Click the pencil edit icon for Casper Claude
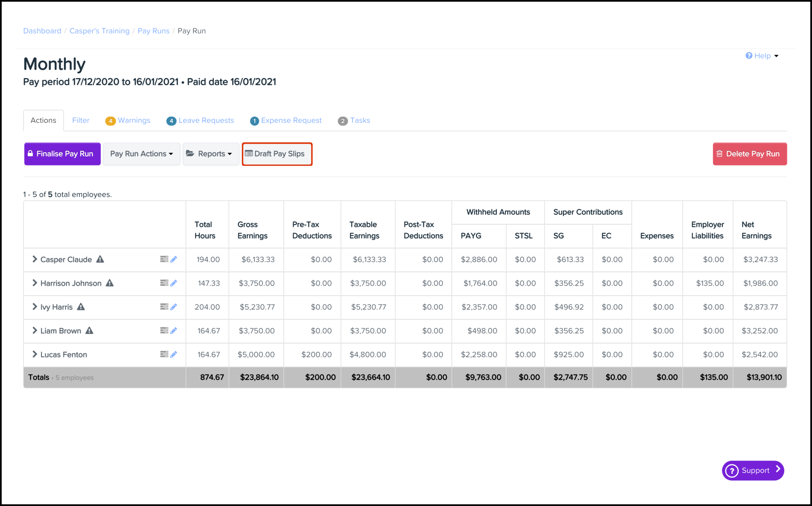Viewport: 812px width, 506px height. click(174, 259)
